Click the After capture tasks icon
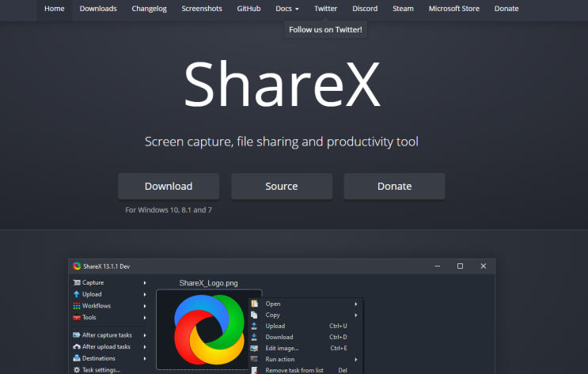The width and height of the screenshot is (588, 374). (77, 335)
